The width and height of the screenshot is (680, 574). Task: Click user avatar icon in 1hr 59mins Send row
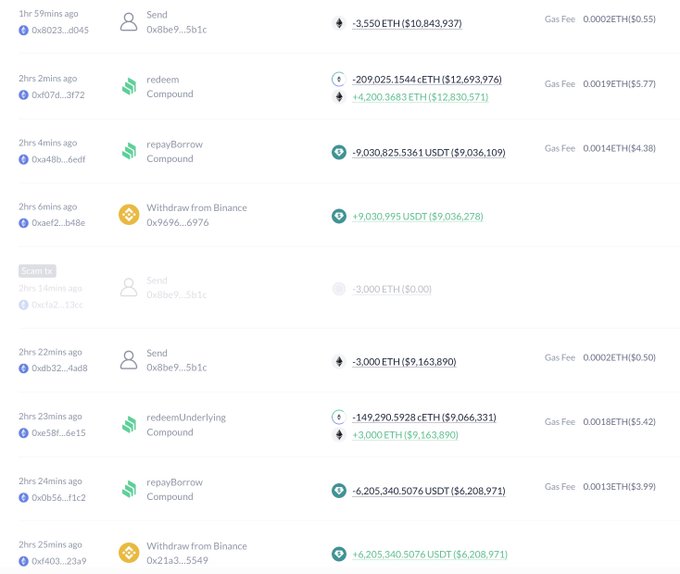(x=129, y=22)
